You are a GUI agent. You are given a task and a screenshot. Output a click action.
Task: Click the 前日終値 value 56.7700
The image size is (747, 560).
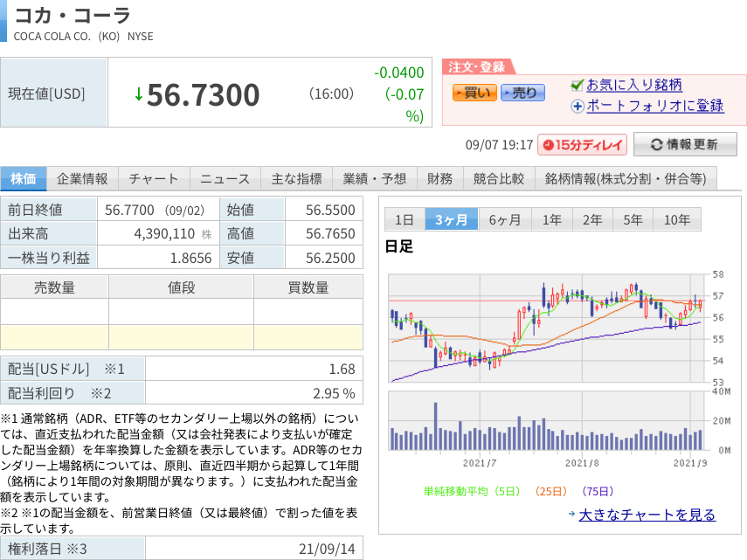coord(129,210)
